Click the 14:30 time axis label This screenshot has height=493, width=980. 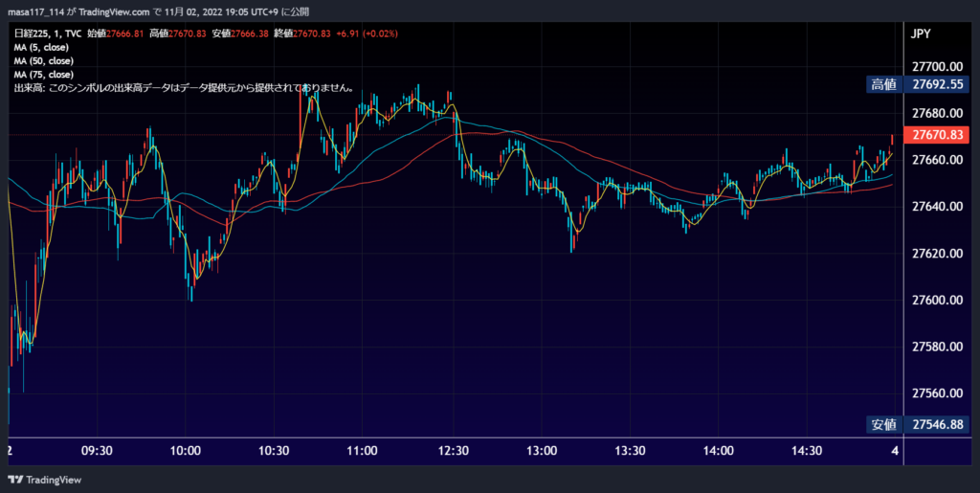(806, 451)
